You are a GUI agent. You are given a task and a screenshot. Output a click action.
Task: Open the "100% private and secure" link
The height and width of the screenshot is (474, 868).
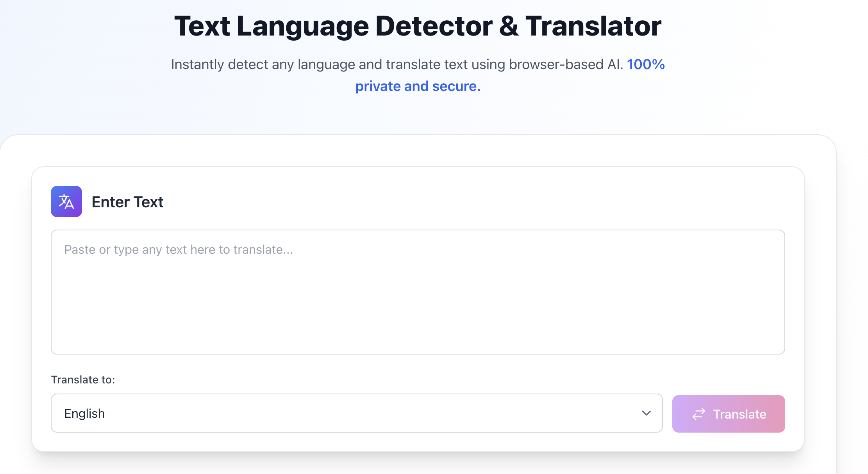418,86
